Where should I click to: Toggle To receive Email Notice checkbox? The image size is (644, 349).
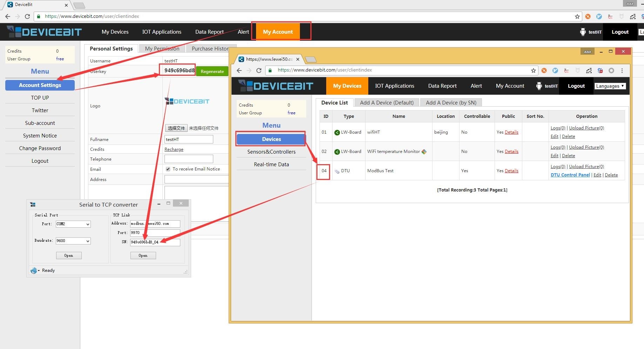[x=168, y=169]
